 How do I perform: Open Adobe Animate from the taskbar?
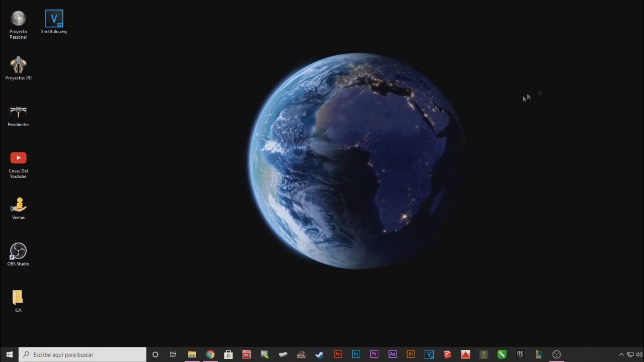(x=338, y=354)
